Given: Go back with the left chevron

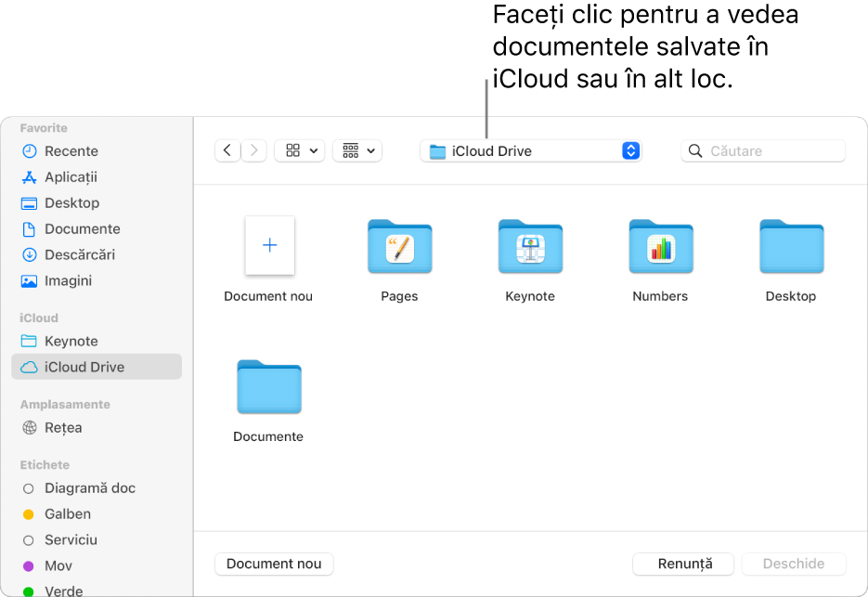Looking at the screenshot, I should (x=227, y=150).
